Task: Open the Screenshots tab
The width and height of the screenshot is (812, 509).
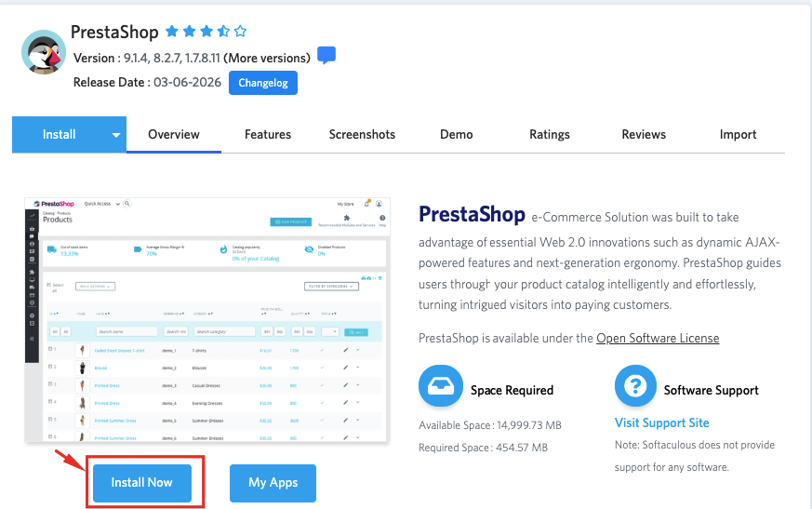Action: pyautogui.click(x=362, y=134)
